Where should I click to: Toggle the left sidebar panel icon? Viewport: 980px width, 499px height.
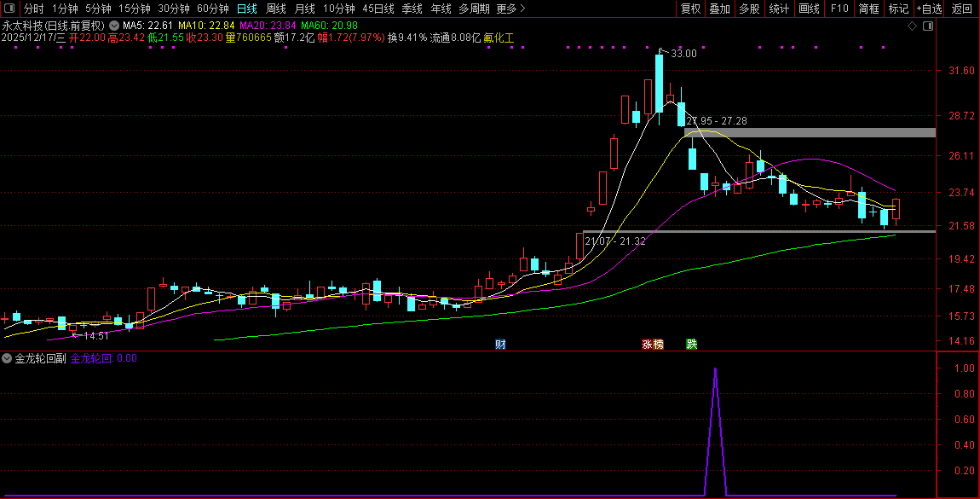click(9, 9)
